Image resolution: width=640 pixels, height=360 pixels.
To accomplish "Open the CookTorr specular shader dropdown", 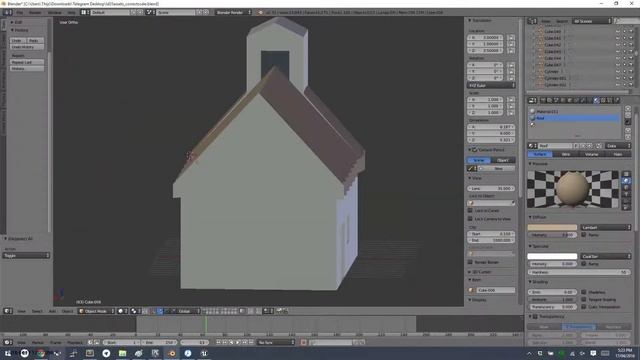I will pos(605,256).
